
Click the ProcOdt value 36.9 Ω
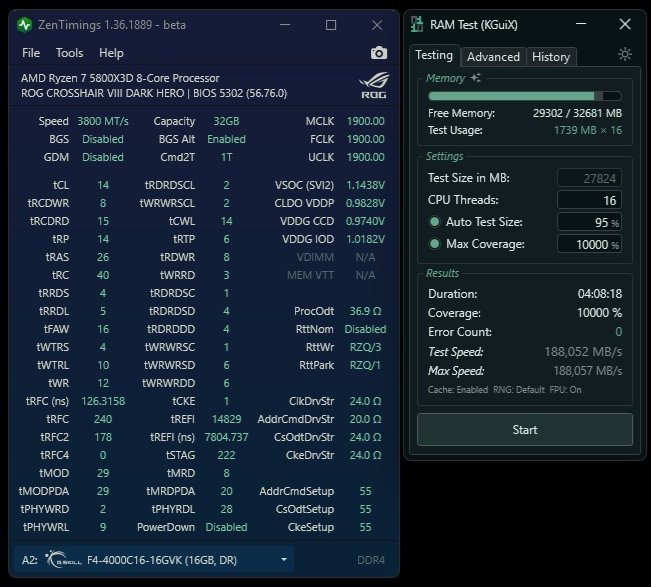(365, 311)
